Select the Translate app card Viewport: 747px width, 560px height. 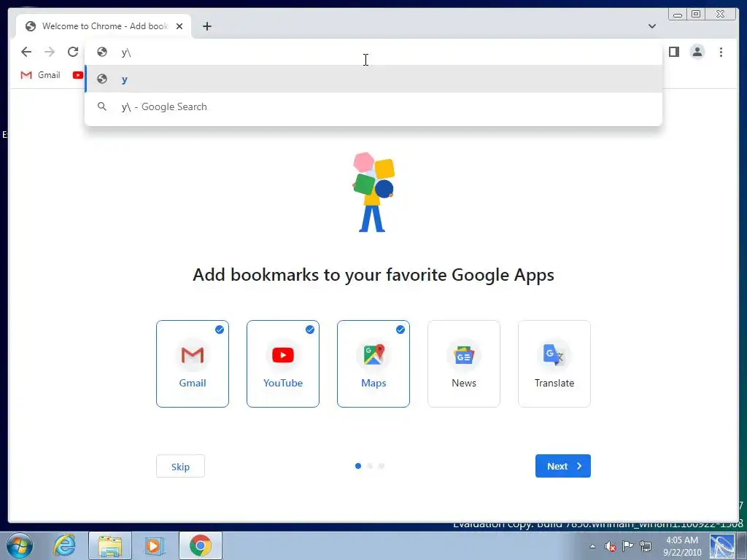pyautogui.click(x=554, y=364)
